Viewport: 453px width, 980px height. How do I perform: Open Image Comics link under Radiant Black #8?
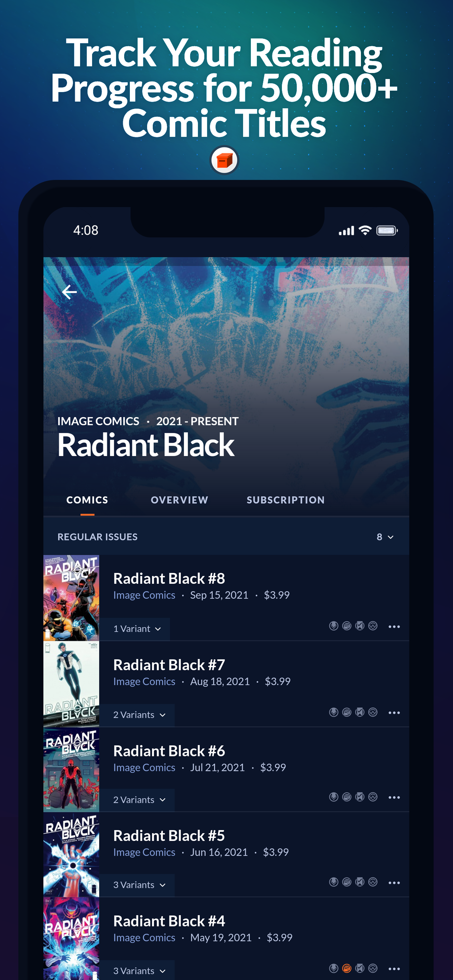point(144,595)
